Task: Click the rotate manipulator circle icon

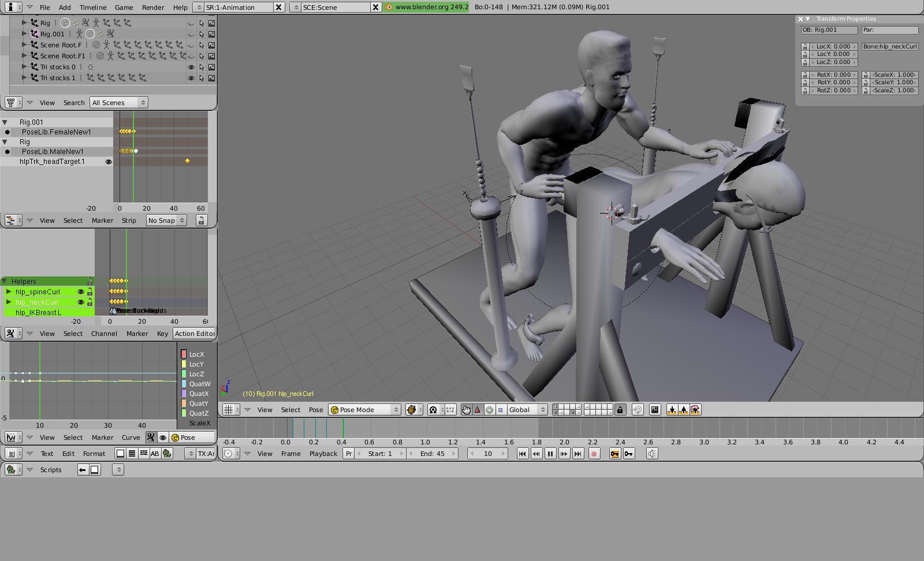Action: coord(489,410)
